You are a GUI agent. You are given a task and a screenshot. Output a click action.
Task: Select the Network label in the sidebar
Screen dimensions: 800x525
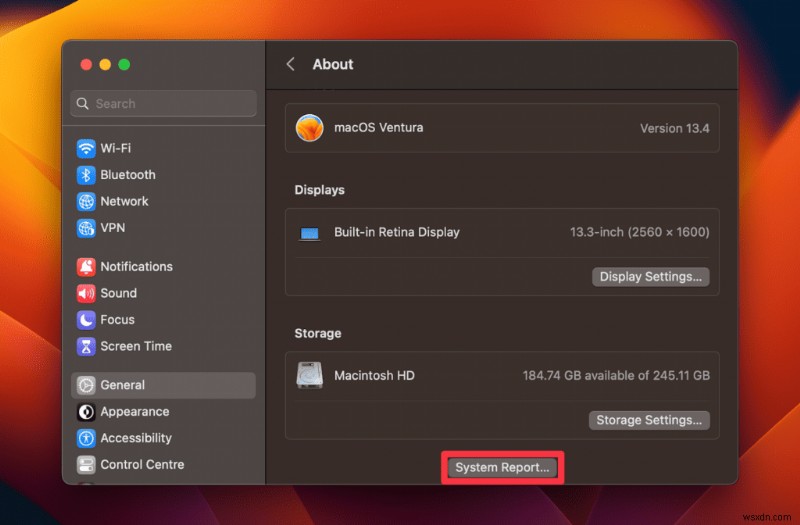(x=124, y=202)
